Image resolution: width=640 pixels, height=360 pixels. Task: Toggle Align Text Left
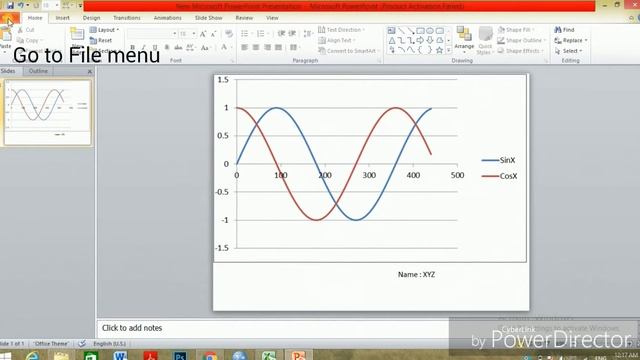(x=244, y=48)
